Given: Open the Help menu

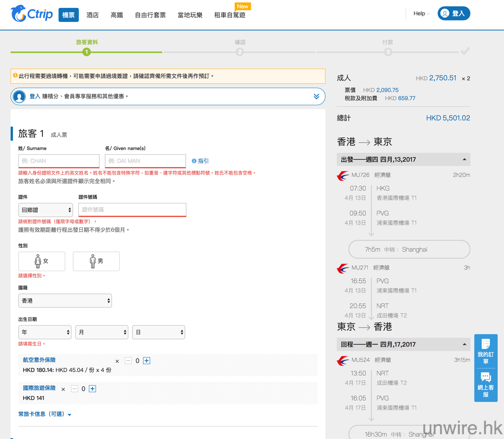Looking at the screenshot, I should [421, 13].
